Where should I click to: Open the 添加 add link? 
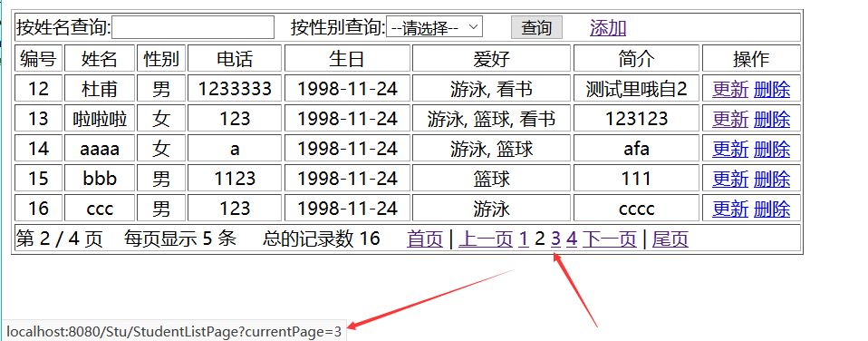pos(608,27)
